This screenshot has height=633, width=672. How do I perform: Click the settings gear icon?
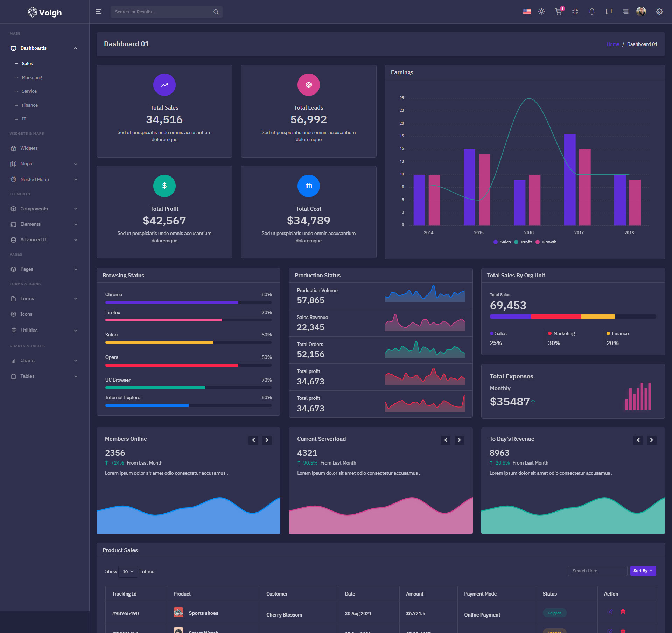tap(659, 12)
